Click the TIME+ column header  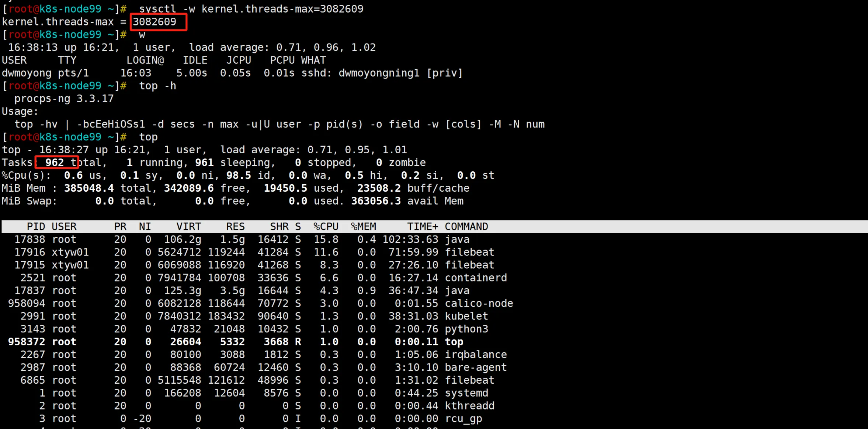click(x=422, y=226)
